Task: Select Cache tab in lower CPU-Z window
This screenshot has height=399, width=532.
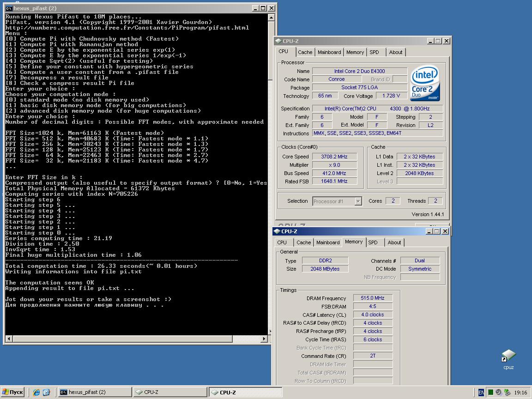Action: tap(304, 242)
